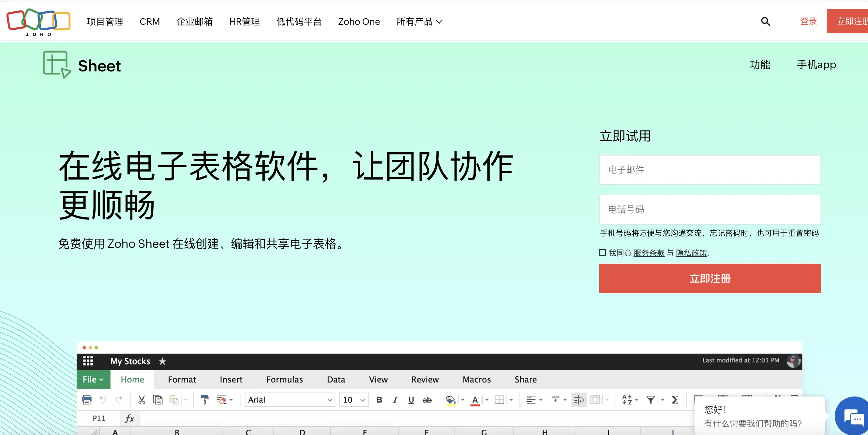This screenshot has height=435, width=868.
Task: Toggle bold formatting
Action: (x=379, y=400)
